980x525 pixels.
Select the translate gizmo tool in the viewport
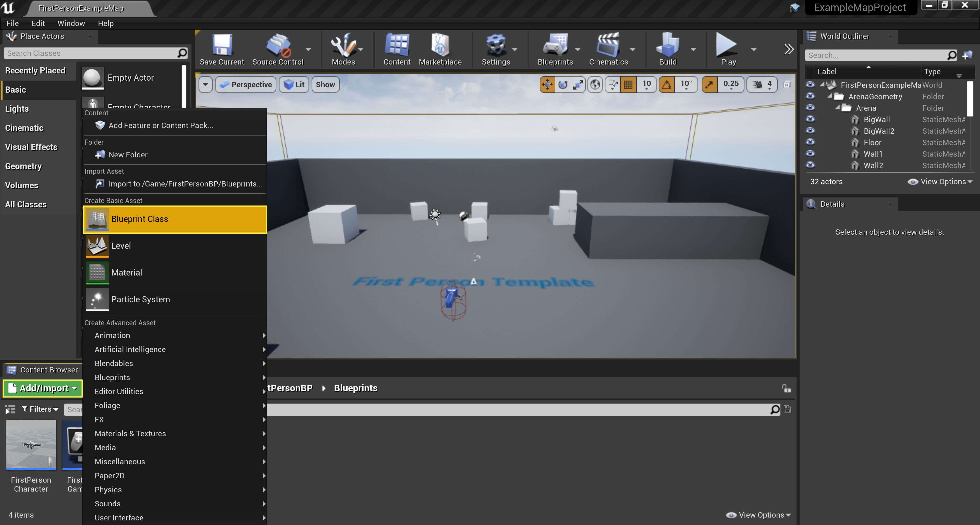[547, 84]
